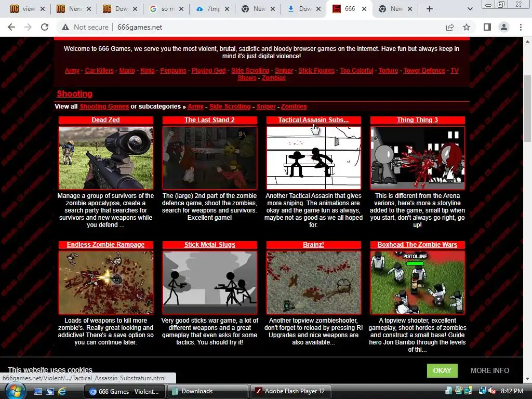This screenshot has width=532, height=399.
Task: Expand the tab search dropdown arrow
Action: tap(470, 9)
